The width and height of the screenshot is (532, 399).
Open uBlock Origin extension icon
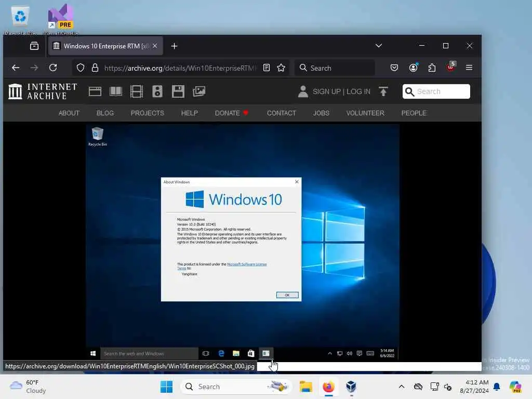pos(451,66)
